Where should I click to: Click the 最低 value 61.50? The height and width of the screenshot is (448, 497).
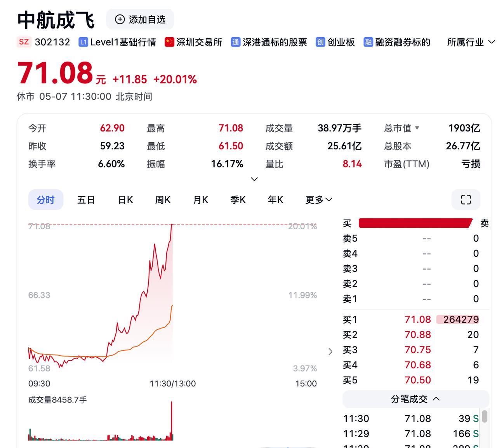[231, 146]
